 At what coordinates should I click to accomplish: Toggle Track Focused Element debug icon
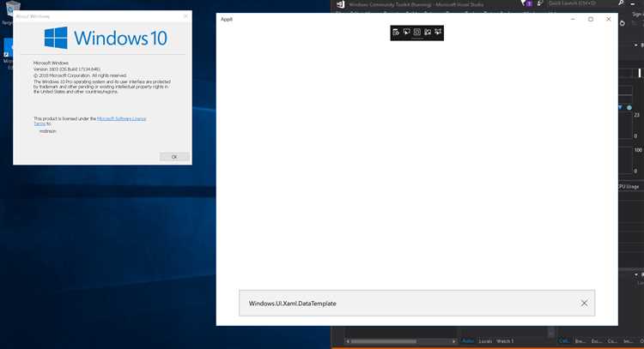[428, 32]
